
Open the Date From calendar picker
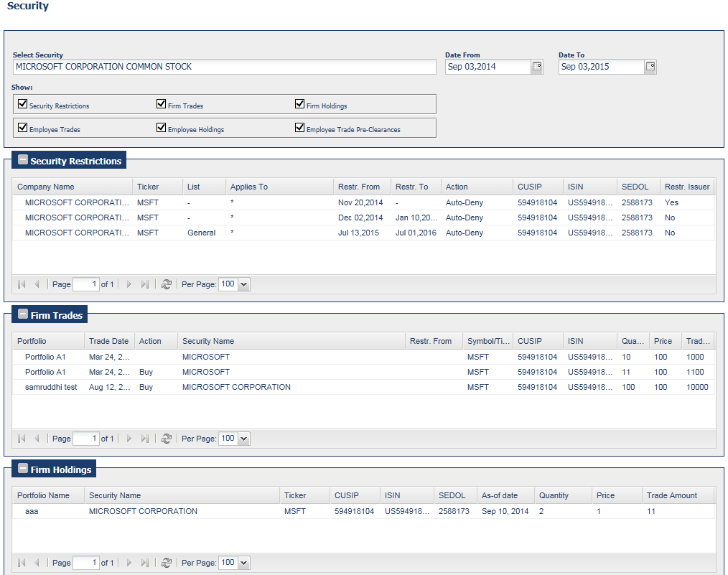pyautogui.click(x=537, y=66)
